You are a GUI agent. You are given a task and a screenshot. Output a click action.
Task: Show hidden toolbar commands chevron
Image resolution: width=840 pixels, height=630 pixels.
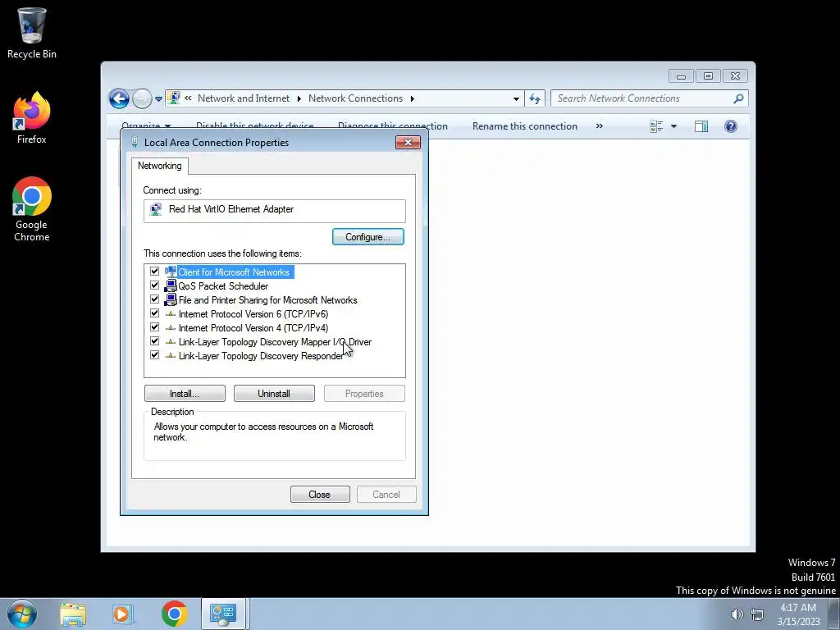[x=600, y=126]
